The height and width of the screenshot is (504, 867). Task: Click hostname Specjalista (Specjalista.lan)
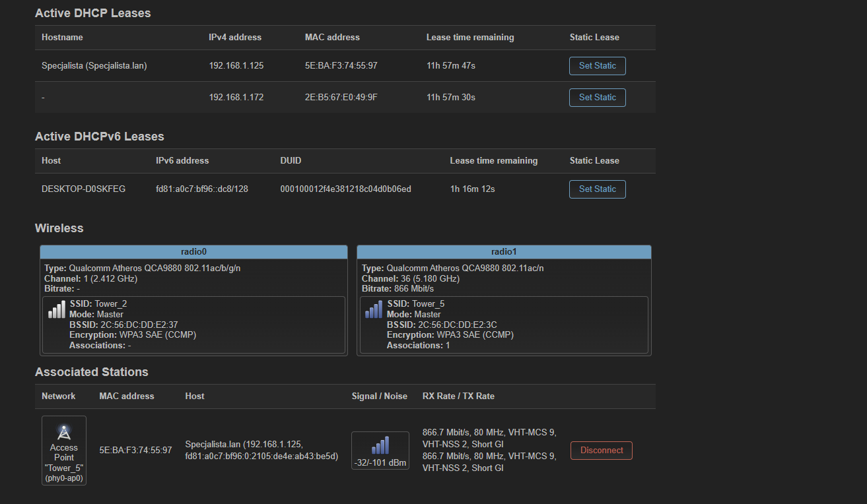[x=94, y=66]
